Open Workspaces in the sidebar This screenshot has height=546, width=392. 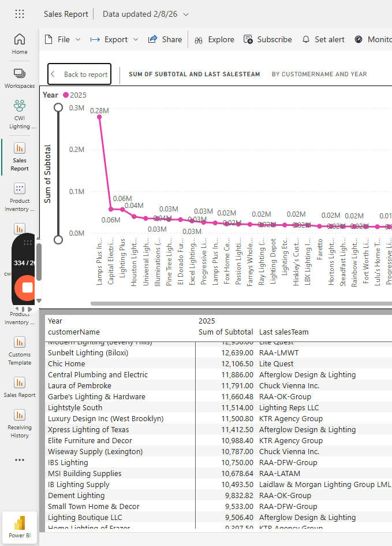tap(20, 79)
